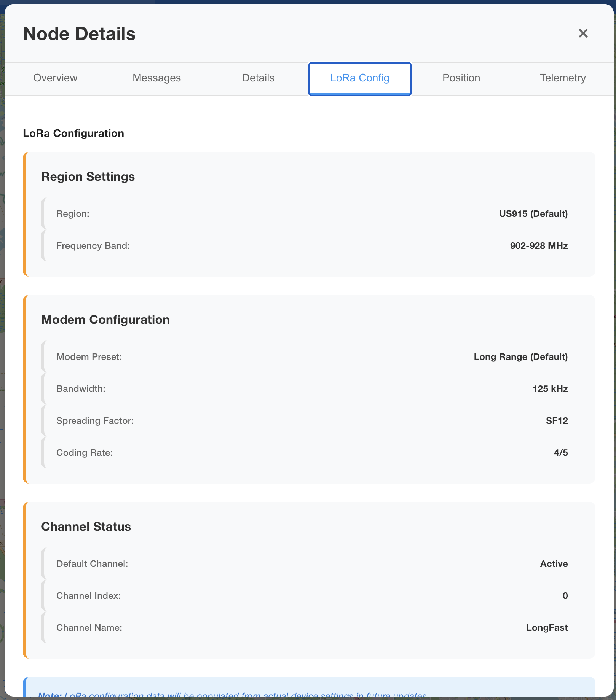616x700 pixels.
Task: Select the Active default channel status
Action: (x=554, y=564)
